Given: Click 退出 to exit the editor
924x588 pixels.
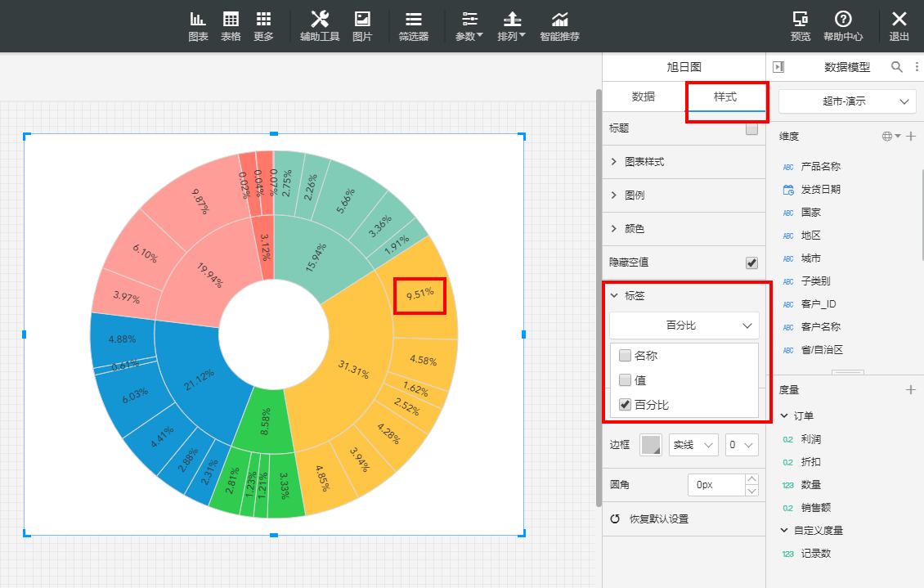Looking at the screenshot, I should click(x=899, y=26).
